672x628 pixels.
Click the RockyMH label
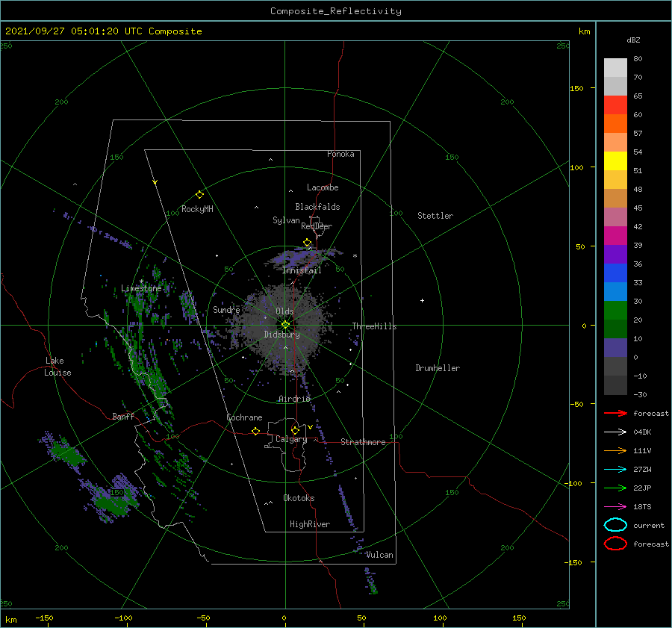(x=197, y=209)
